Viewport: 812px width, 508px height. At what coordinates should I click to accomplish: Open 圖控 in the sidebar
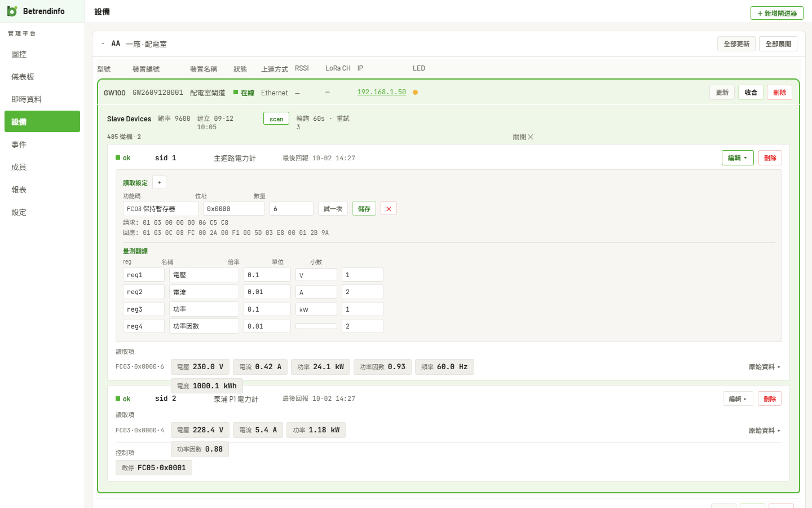pos(42,54)
